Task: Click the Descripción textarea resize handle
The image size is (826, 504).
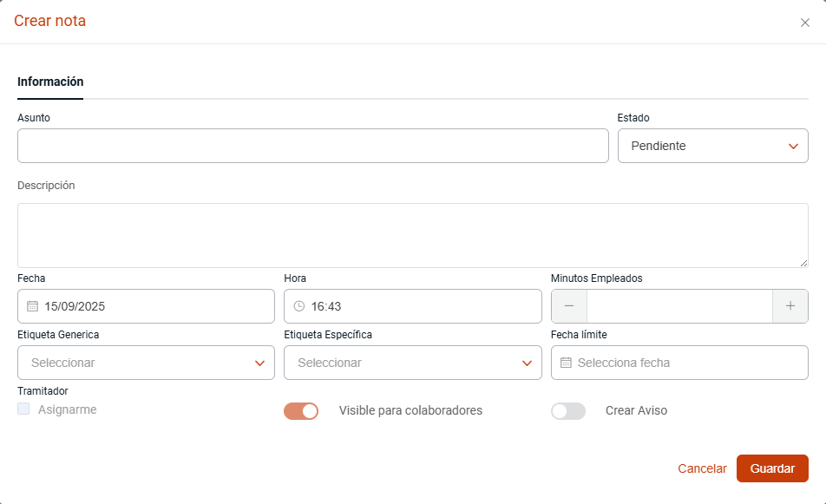Action: coord(803,264)
